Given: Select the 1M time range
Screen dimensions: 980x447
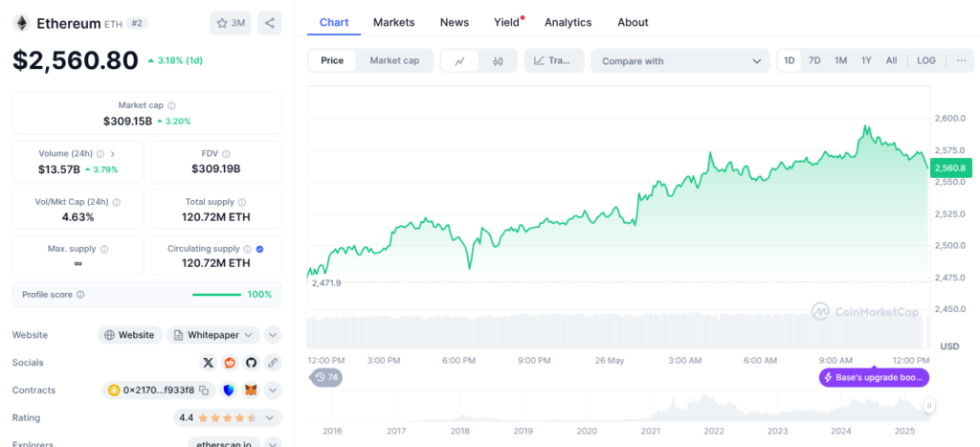Looking at the screenshot, I should pyautogui.click(x=840, y=60).
